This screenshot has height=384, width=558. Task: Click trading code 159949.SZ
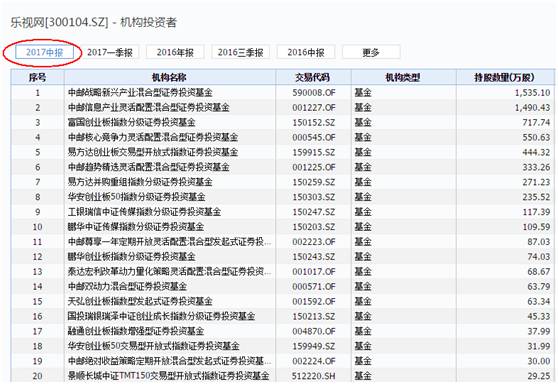pos(314,346)
